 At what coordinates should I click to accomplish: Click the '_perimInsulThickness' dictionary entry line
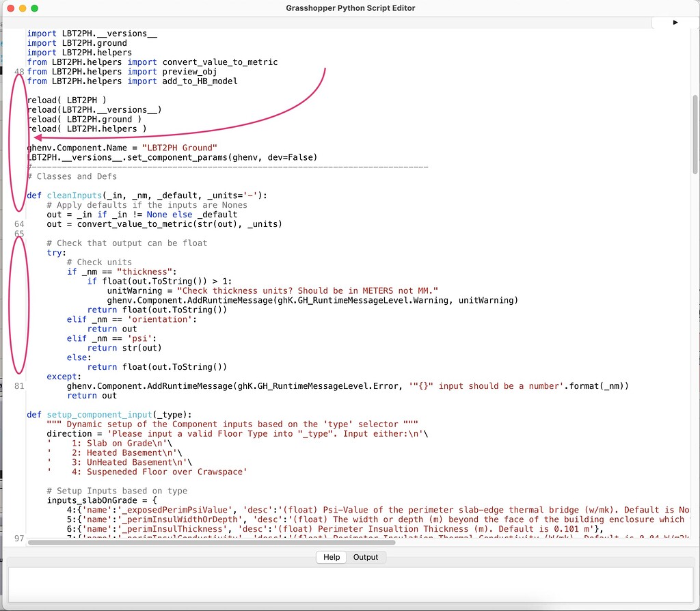coord(335,529)
